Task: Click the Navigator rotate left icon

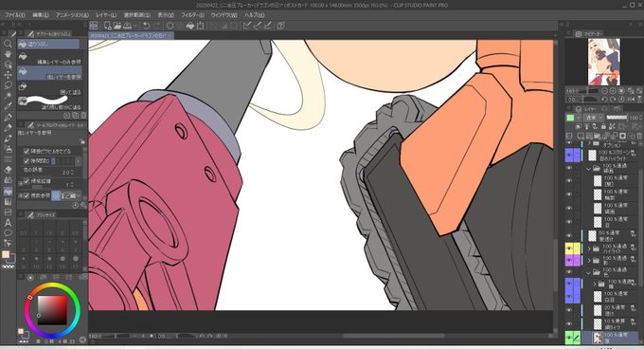Action: click(605, 100)
